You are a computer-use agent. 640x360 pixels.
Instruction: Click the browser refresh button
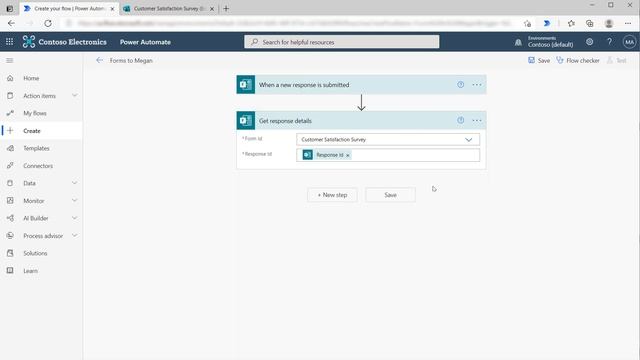click(x=48, y=23)
